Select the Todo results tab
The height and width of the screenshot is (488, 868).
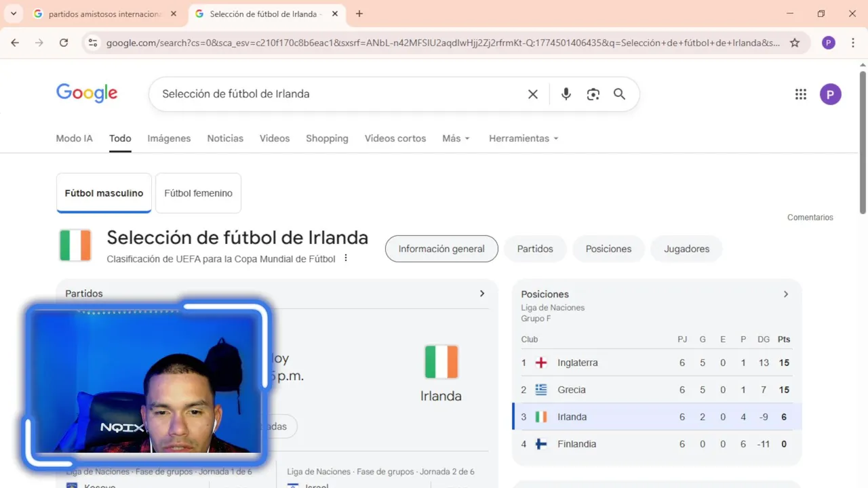(x=120, y=138)
